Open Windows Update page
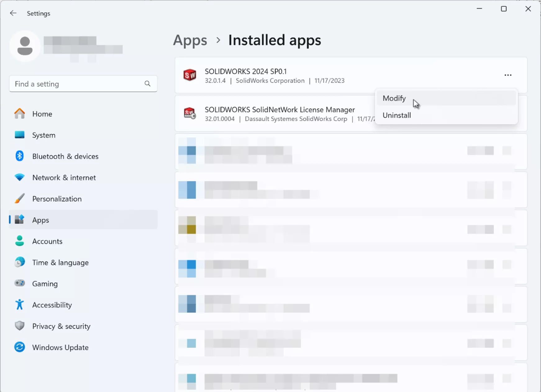The image size is (541, 392). click(83, 347)
